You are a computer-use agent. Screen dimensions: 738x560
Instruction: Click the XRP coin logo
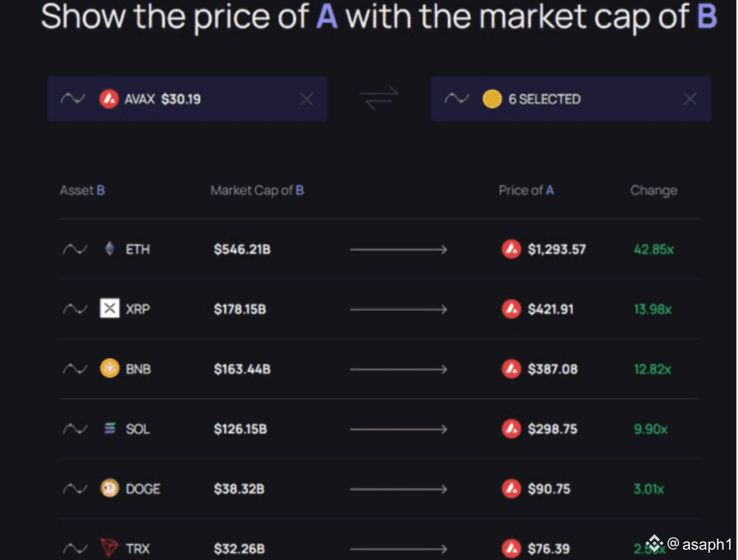click(x=109, y=309)
